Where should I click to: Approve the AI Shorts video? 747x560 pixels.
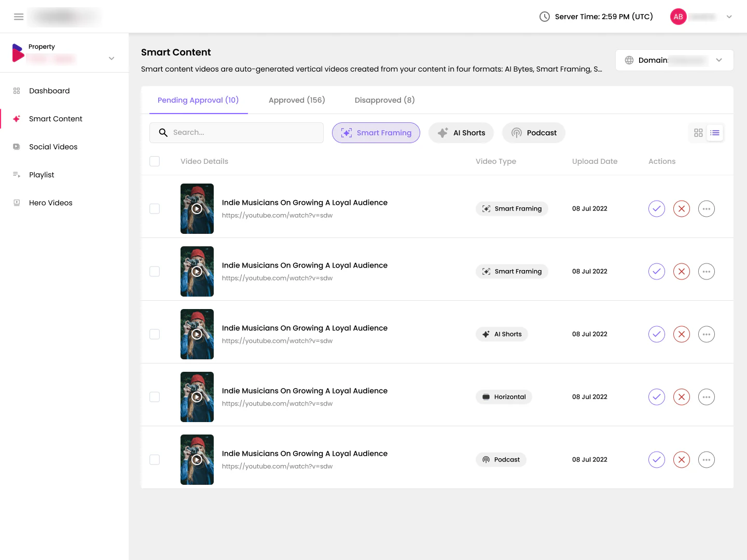pyautogui.click(x=657, y=334)
